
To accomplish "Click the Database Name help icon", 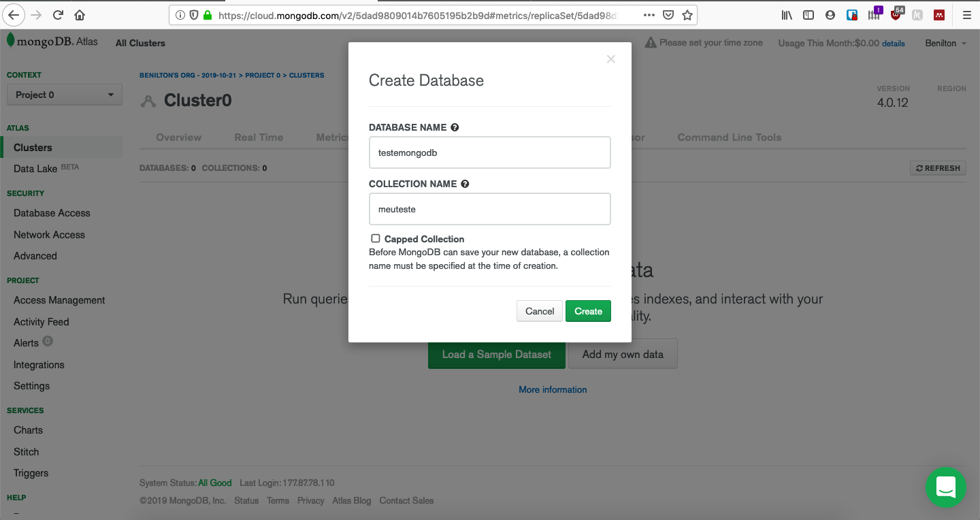I will pos(455,127).
